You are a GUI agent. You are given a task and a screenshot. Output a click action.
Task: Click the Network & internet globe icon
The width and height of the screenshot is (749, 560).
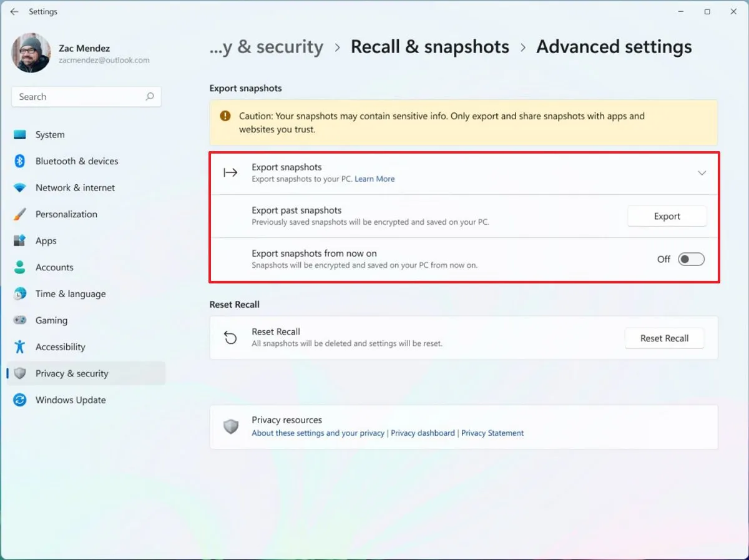pos(19,187)
